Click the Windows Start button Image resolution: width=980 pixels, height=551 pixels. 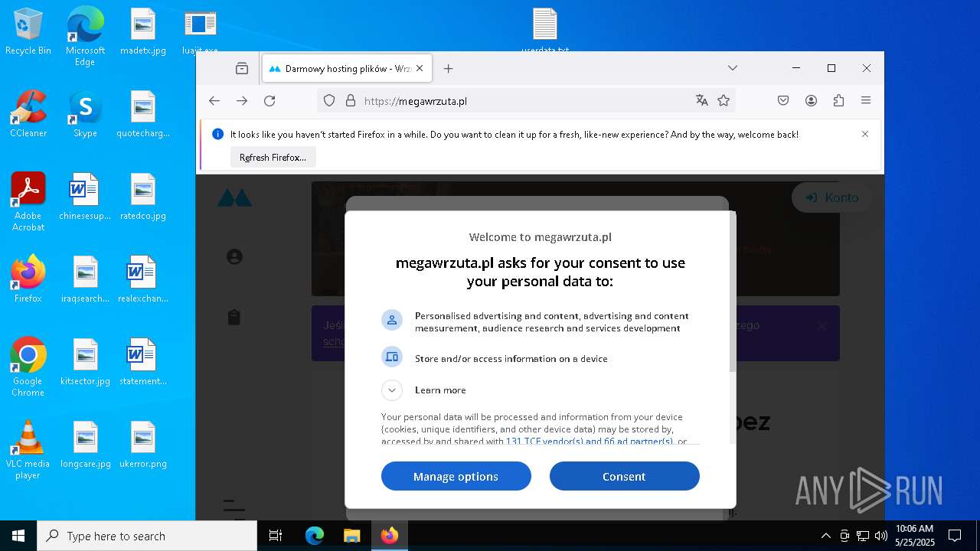(x=18, y=536)
